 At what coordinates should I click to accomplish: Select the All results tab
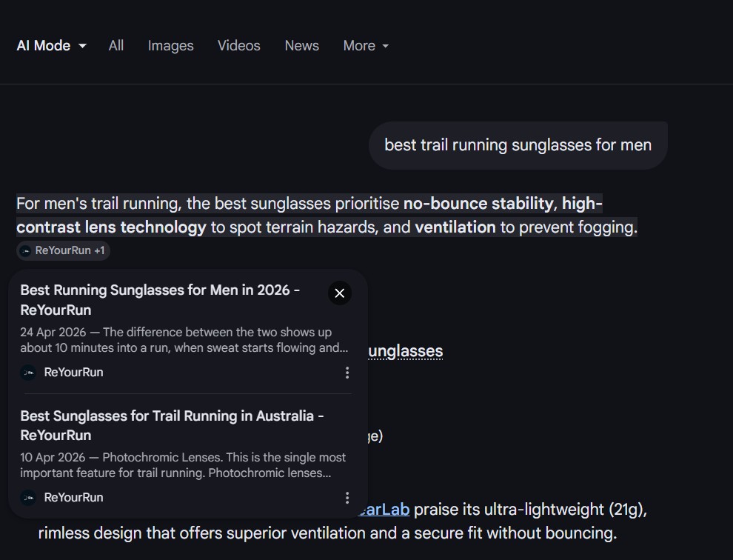(116, 45)
